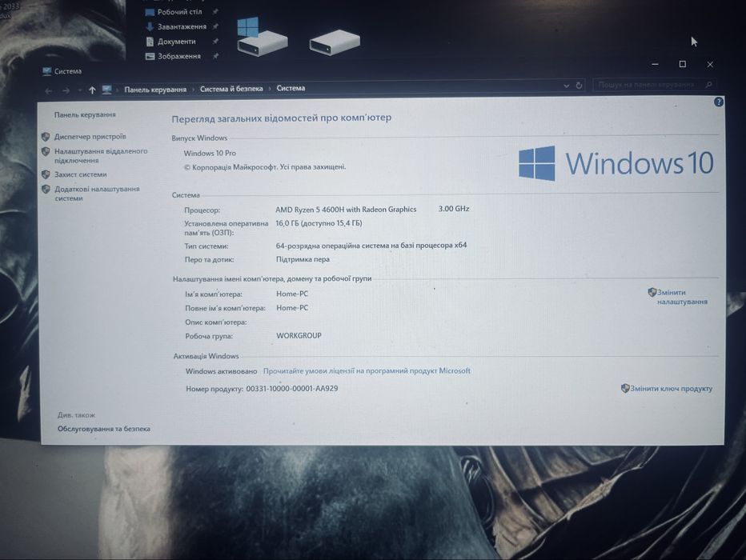This screenshot has height=560, width=746.
Task: Click the shield icon beside Захист системи
Action: [x=46, y=174]
